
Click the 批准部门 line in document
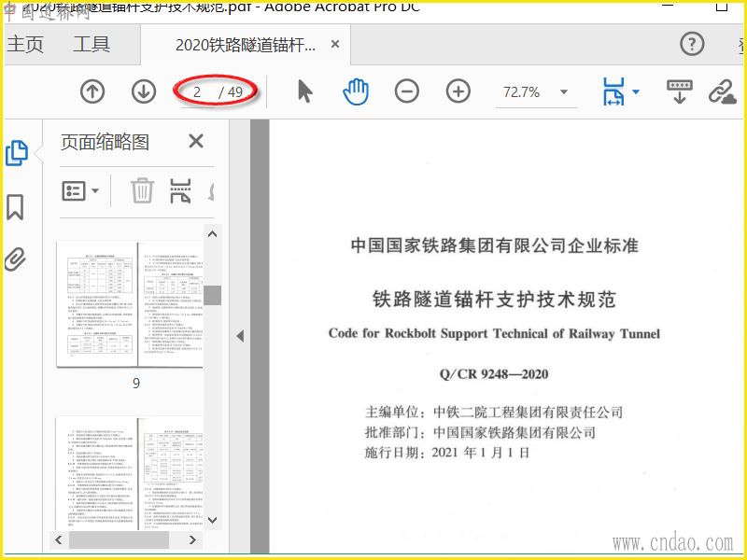click(480, 432)
